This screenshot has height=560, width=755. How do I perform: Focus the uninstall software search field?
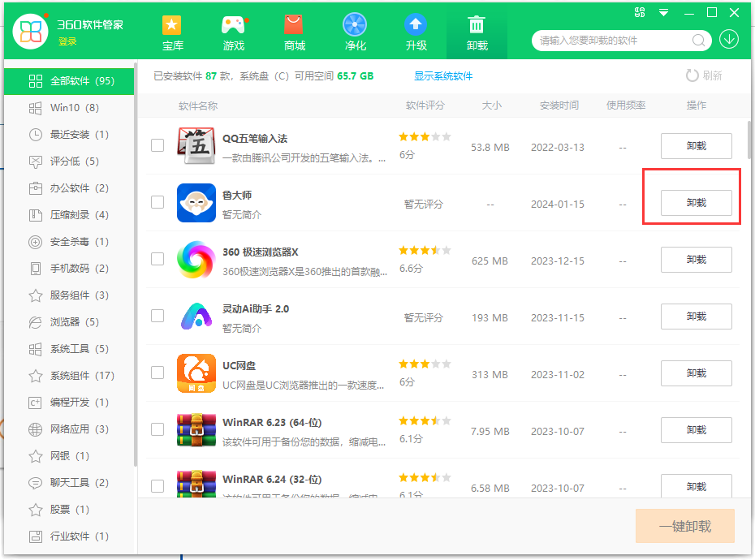click(621, 41)
